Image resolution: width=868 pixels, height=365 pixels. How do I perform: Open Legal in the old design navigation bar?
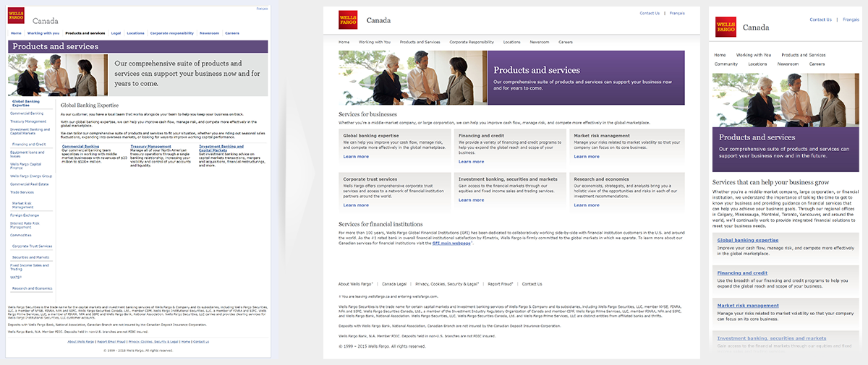116,33
